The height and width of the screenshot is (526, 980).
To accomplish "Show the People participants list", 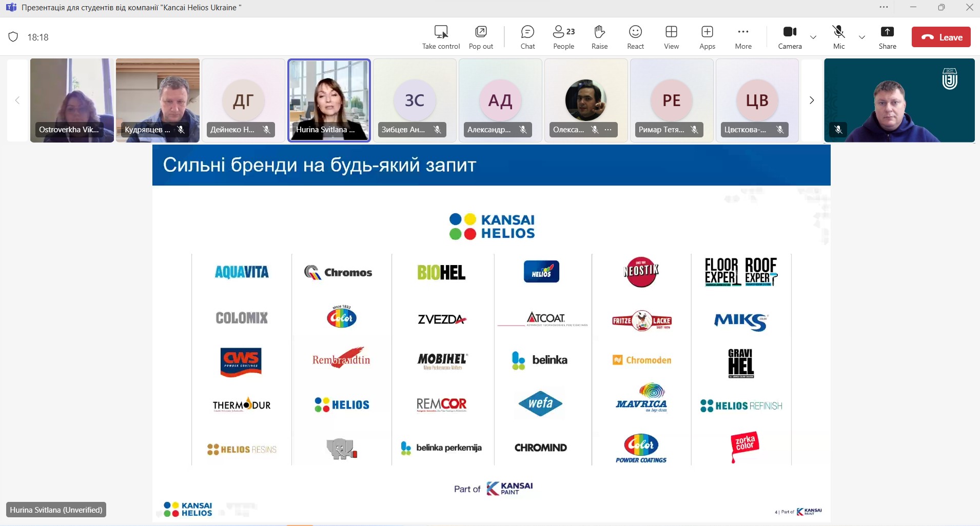I will click(563, 37).
